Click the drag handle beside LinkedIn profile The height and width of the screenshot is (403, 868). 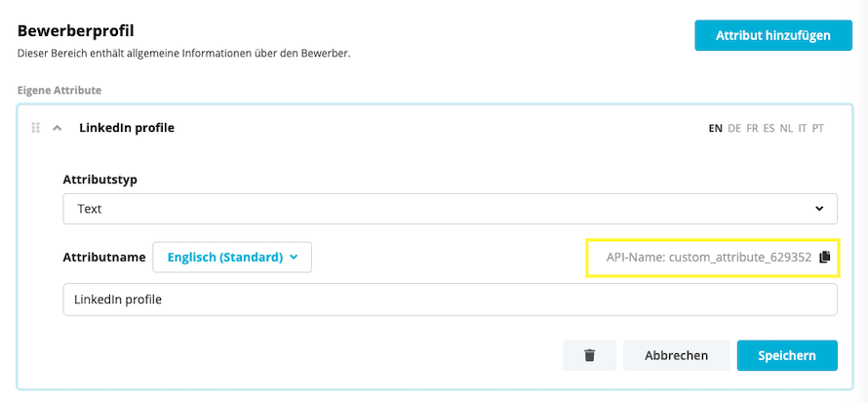35,128
